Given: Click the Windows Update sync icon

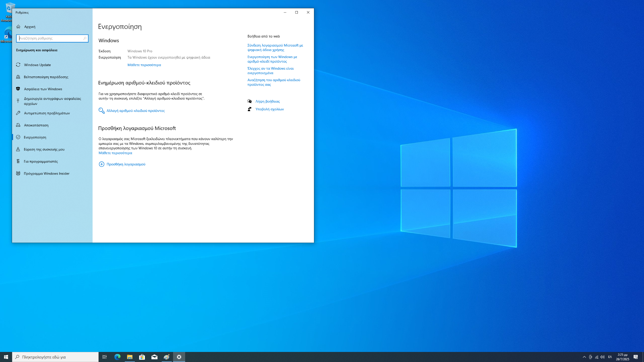Looking at the screenshot, I should click(x=18, y=65).
